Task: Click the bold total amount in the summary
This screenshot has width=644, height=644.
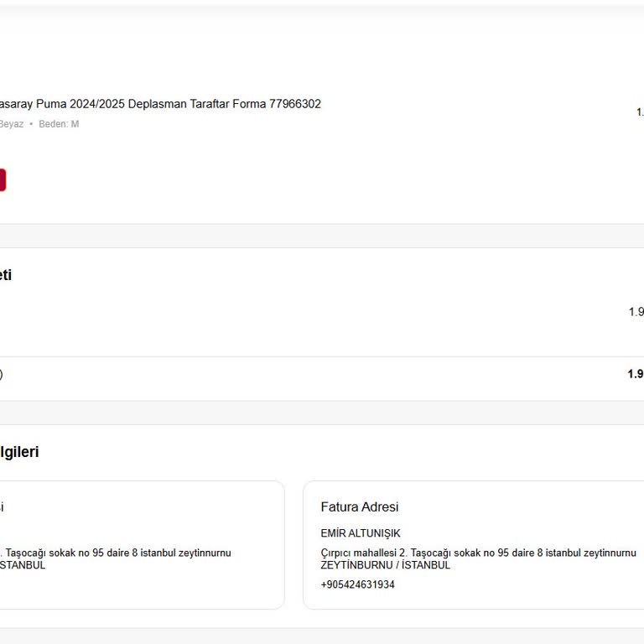Action: (x=636, y=374)
